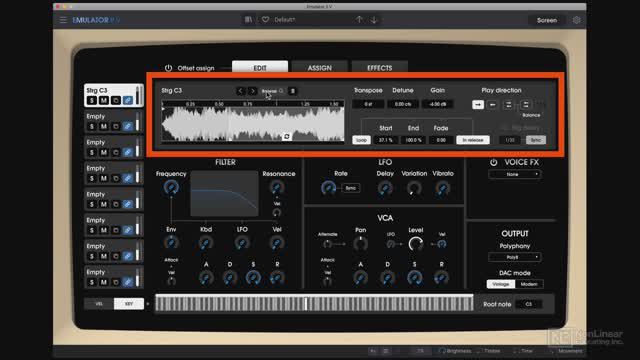The image size is (640, 360).
Task: Set play direction to reverse arrow
Action: coord(492,104)
